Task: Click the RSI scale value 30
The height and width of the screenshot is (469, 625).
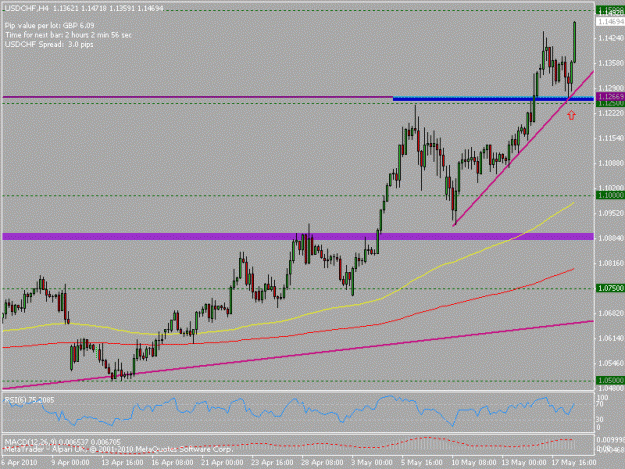Action: (x=601, y=420)
